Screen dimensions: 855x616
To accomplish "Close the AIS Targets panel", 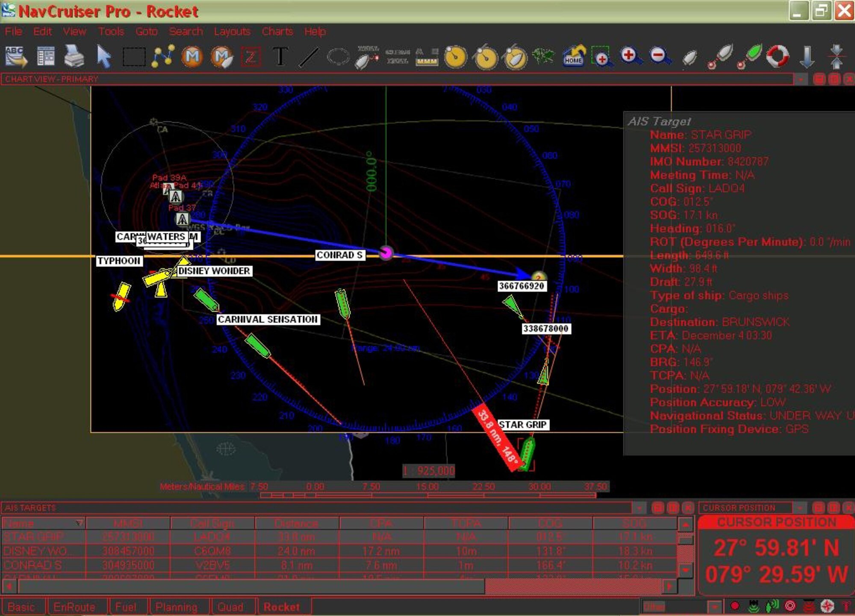I will pyautogui.click(x=688, y=508).
